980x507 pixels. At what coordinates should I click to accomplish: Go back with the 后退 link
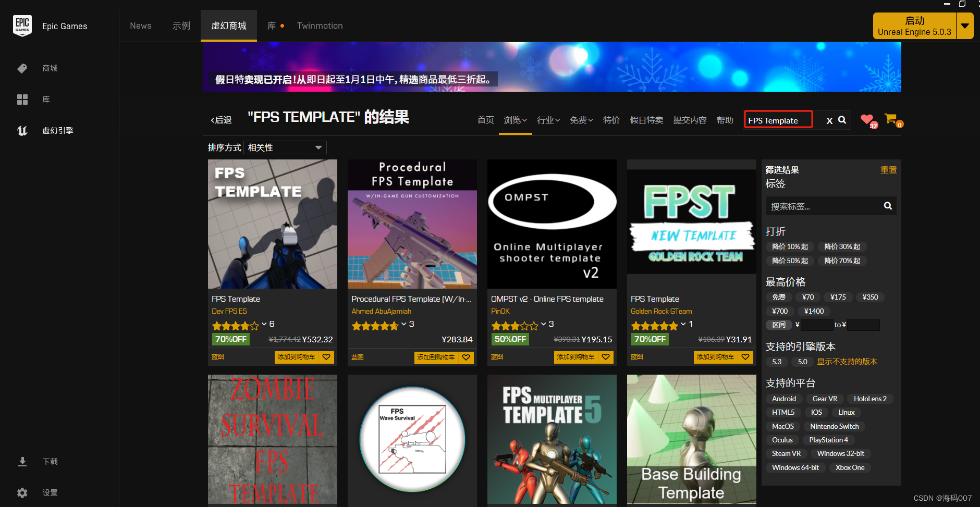[x=222, y=120]
